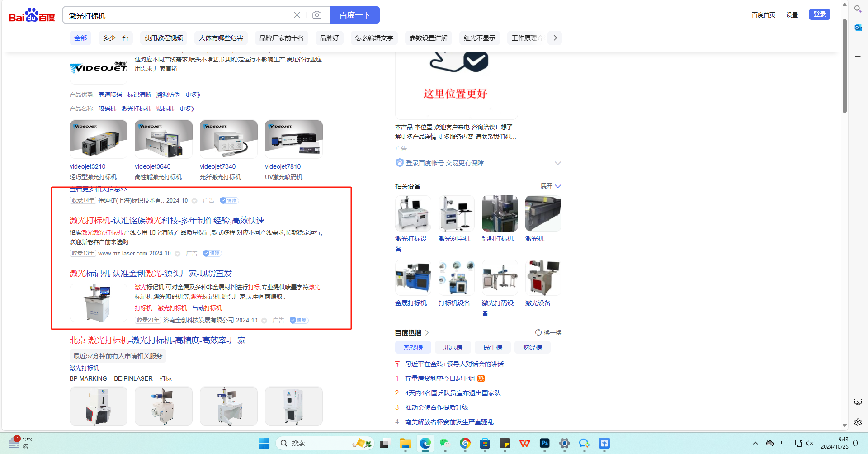868x454 pixels.
Task: Select the 参数设置详解 filter tag
Action: tap(428, 38)
